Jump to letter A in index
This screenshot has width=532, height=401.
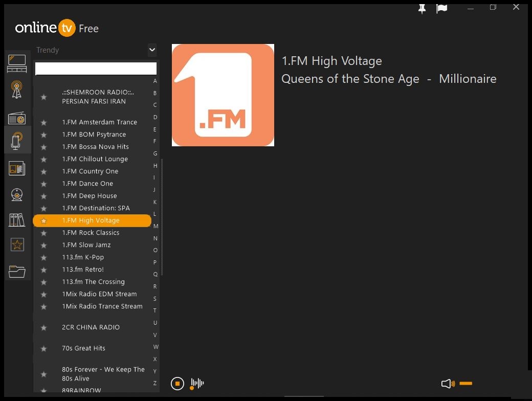tap(155, 81)
